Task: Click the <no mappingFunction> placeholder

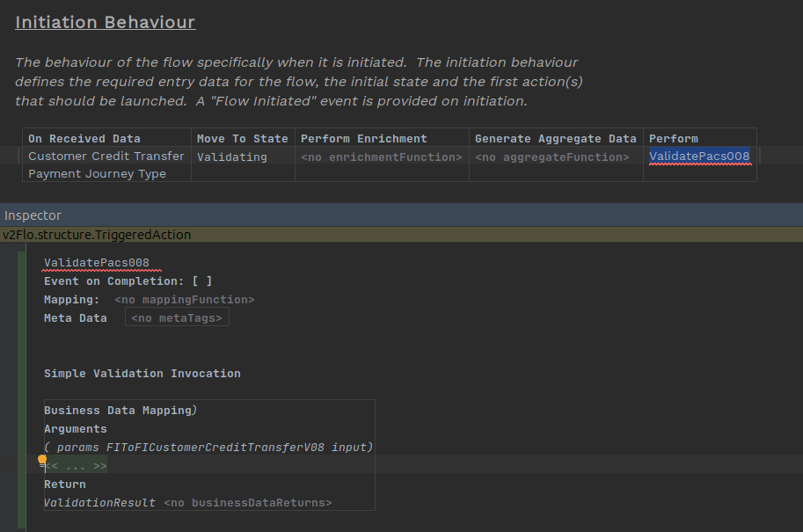Action: [184, 300]
